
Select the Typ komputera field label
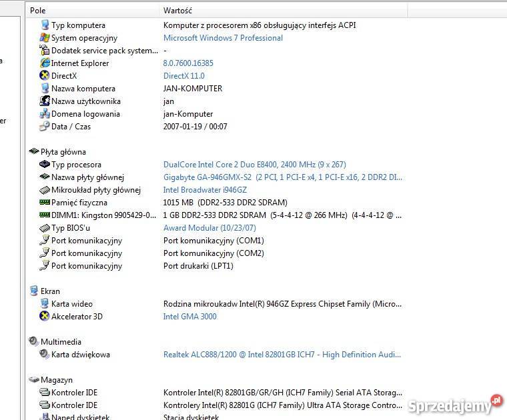[x=78, y=25]
